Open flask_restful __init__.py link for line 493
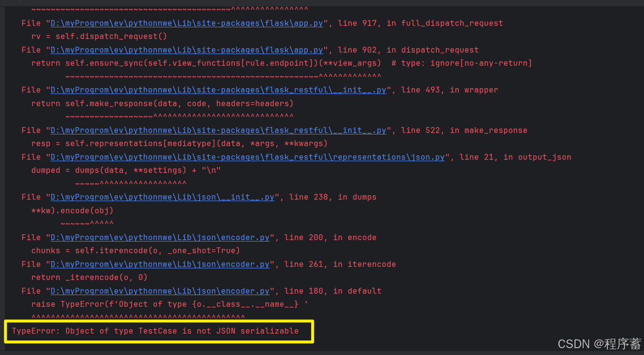Screen dimensions: 644x355 (219, 90)
